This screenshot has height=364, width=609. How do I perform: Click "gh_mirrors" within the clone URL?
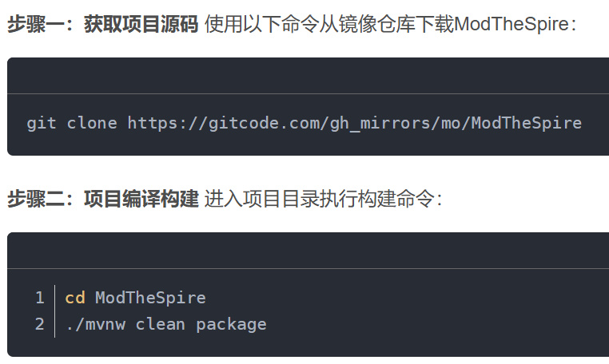coord(378,123)
